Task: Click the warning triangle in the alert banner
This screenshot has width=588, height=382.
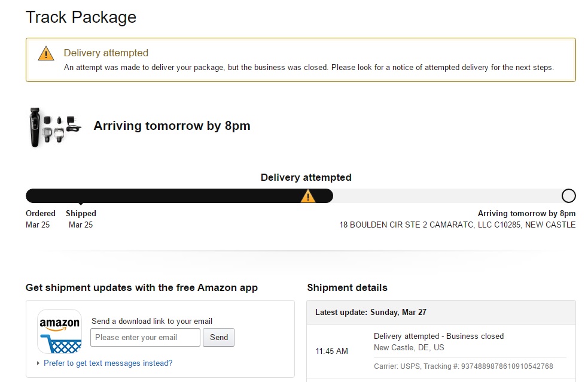Action: (46, 54)
